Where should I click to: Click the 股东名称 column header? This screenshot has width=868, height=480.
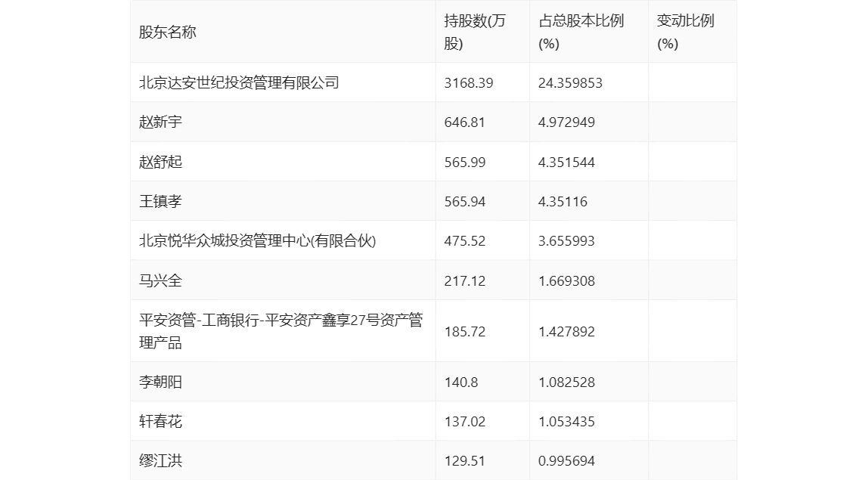point(167,32)
